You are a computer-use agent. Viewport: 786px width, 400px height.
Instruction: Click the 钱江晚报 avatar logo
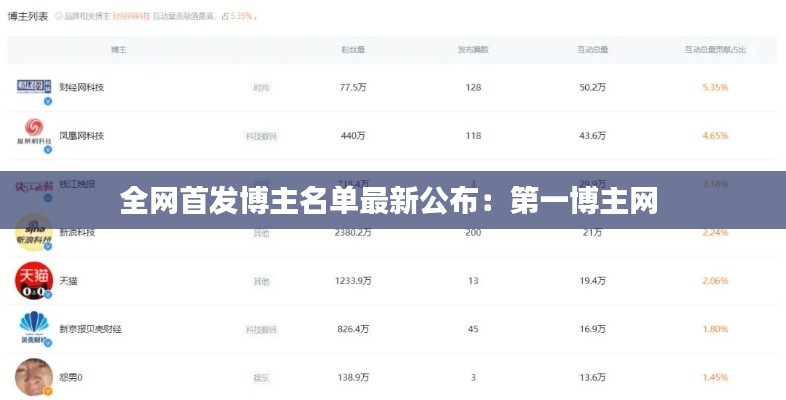(34, 185)
